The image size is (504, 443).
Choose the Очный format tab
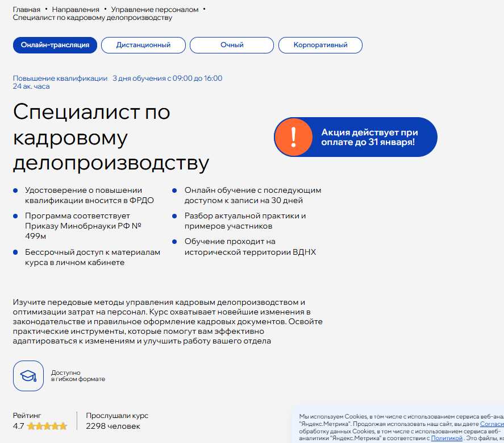pos(232,45)
